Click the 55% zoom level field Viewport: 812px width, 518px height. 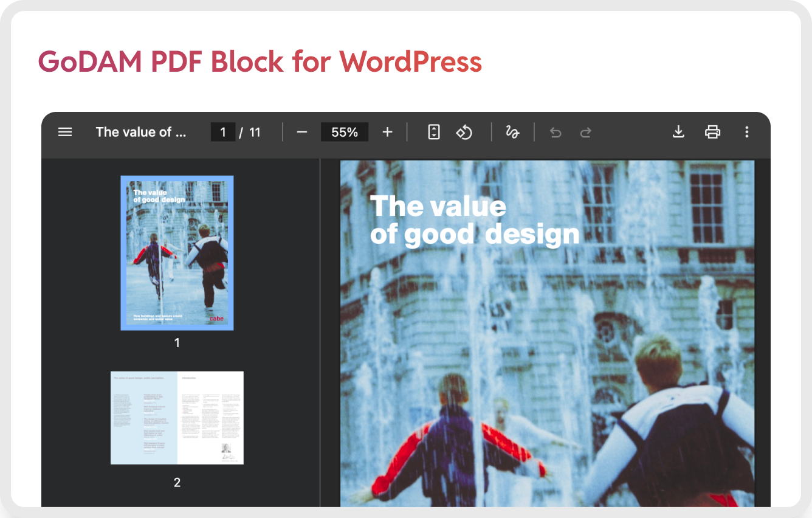[345, 132]
